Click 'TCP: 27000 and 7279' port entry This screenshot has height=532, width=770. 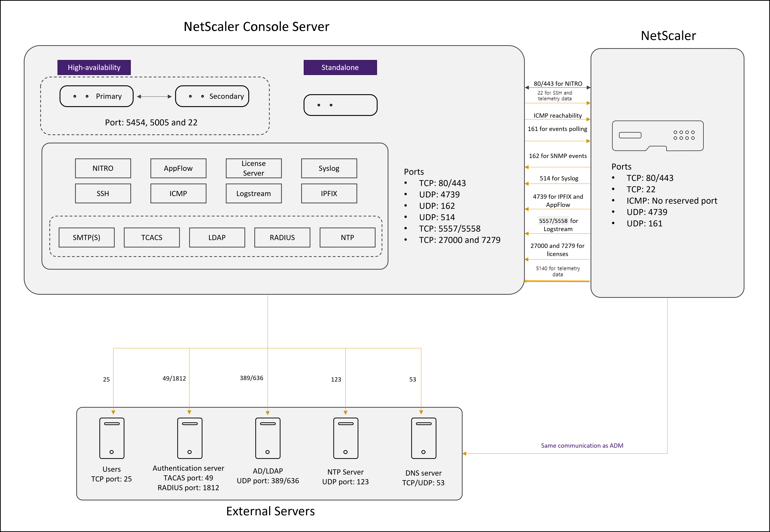tap(460, 240)
